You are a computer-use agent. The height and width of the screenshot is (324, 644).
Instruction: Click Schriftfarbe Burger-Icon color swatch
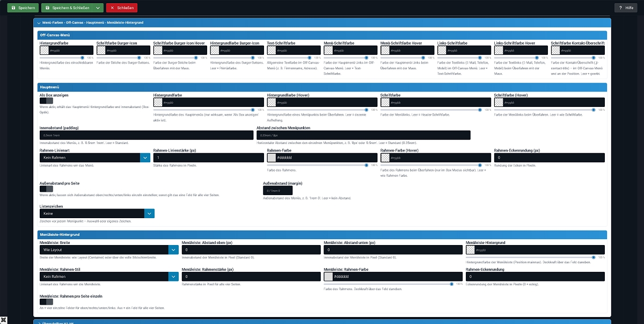click(101, 50)
